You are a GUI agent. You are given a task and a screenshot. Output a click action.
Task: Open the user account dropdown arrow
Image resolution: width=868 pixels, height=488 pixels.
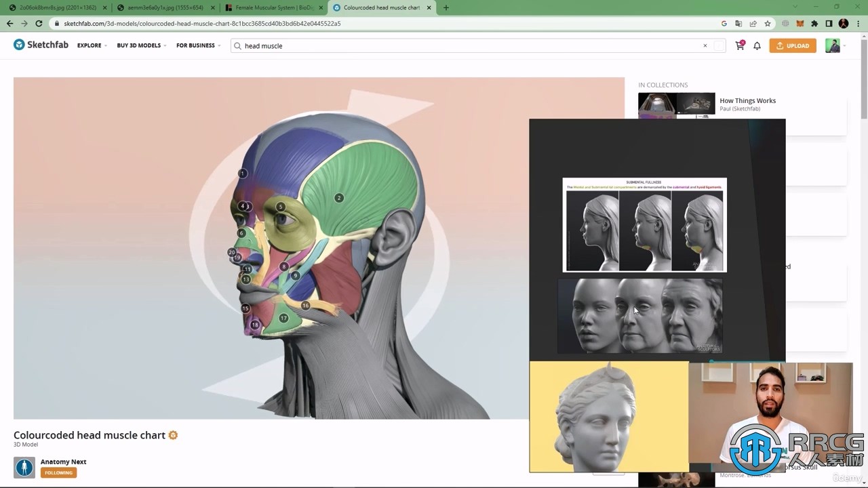pyautogui.click(x=844, y=46)
